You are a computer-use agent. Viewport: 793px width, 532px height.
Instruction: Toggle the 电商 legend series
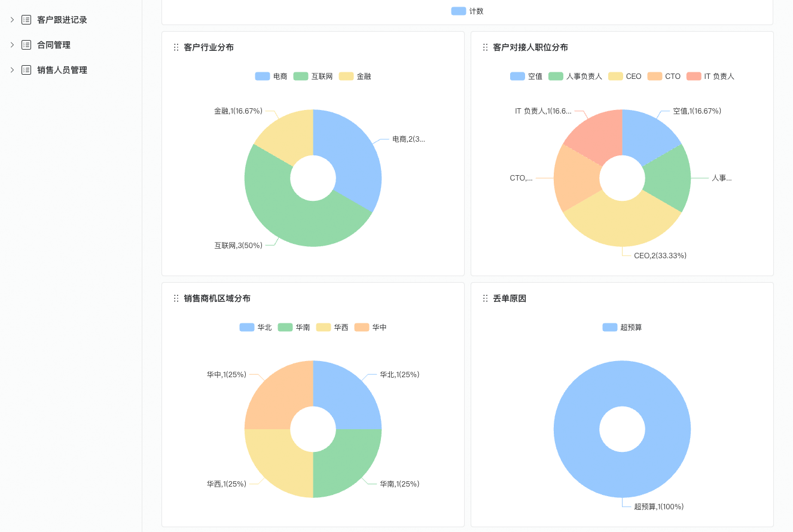tap(272, 77)
